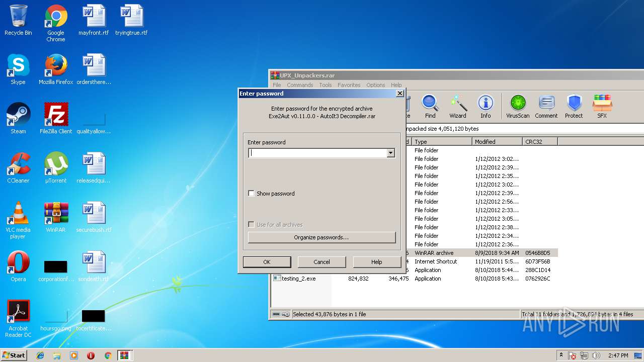This screenshot has height=362, width=644.
Task: Open the Options menu
Action: [x=375, y=85]
